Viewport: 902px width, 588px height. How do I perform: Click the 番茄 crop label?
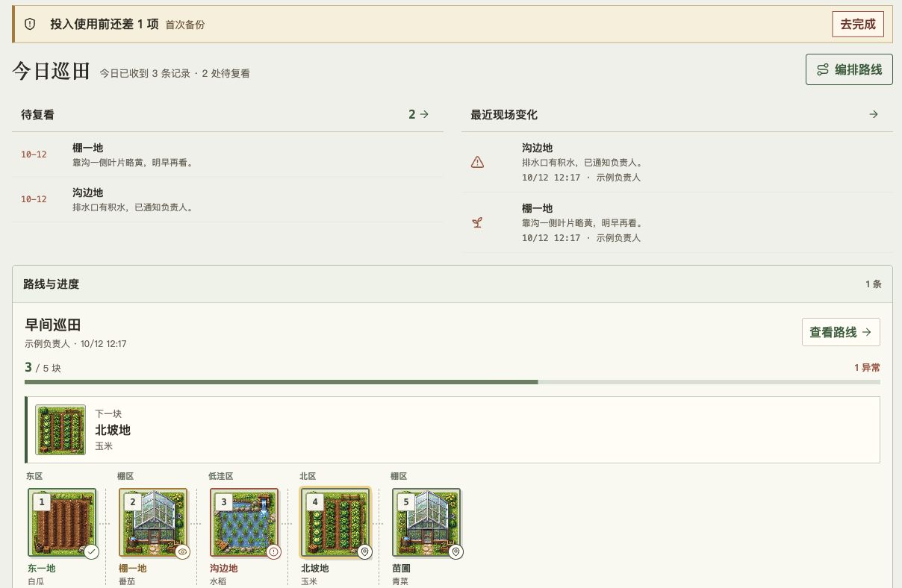(x=127, y=581)
